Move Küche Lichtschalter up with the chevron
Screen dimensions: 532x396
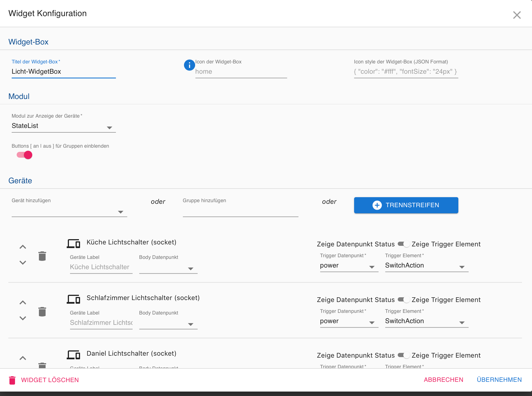pyautogui.click(x=23, y=247)
